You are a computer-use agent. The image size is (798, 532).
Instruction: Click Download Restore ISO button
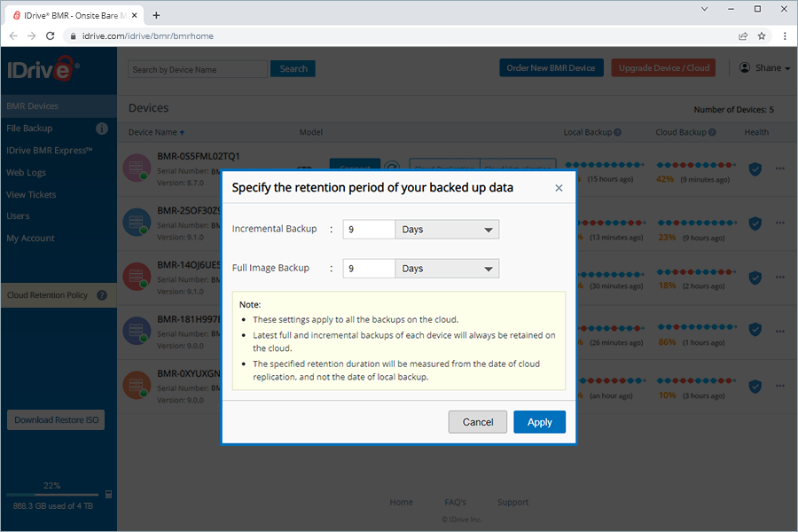pos(56,420)
